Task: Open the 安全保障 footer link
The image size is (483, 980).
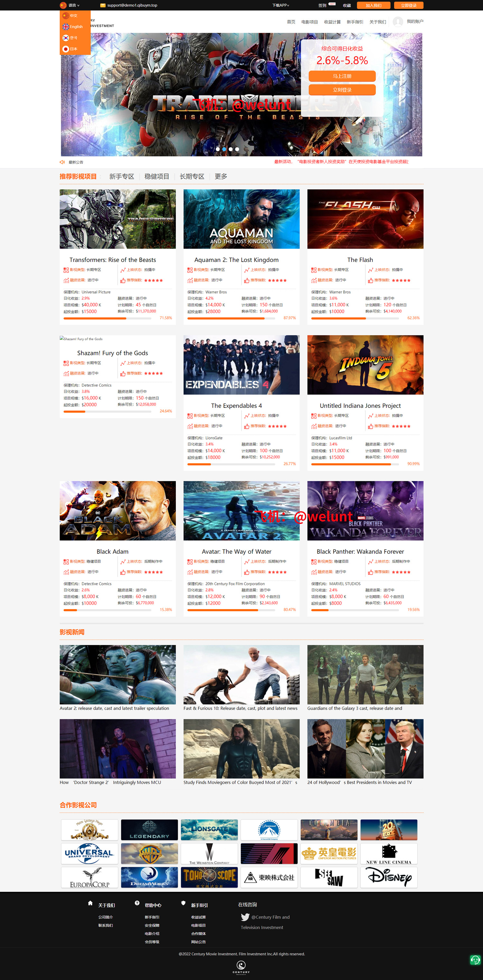Action: click(x=152, y=926)
